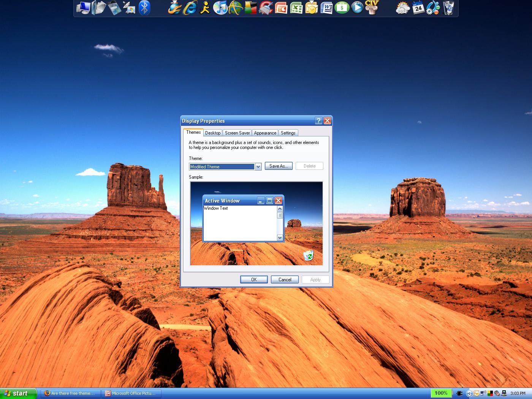532x399 pixels.
Task: Select the Themes tab
Action: [193, 132]
